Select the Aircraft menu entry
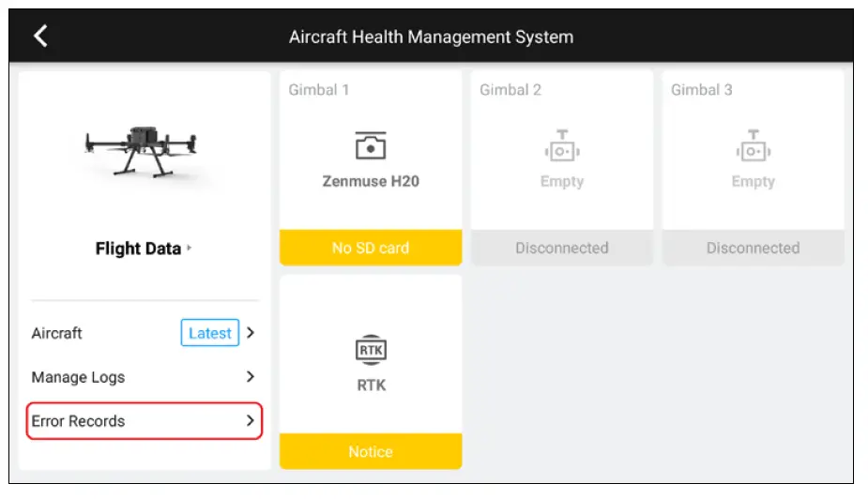Image resolution: width=868 pixels, height=499 pixels. (57, 333)
